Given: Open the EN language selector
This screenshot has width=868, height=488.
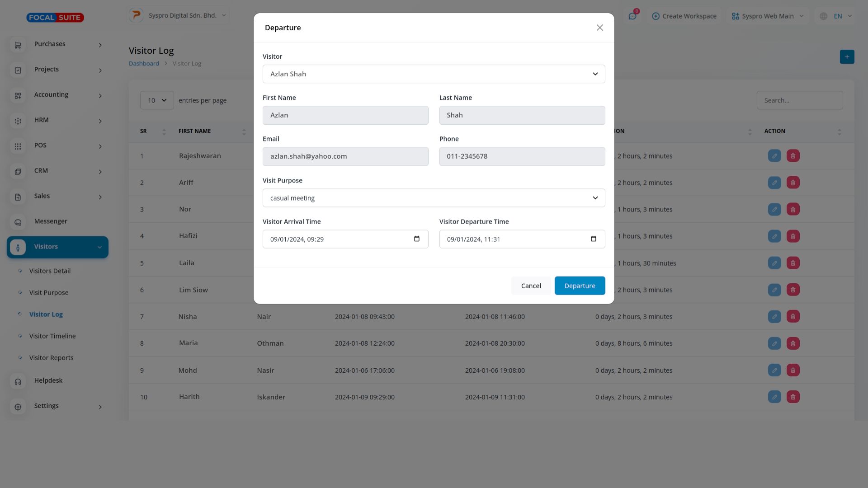Looking at the screenshot, I should click(837, 16).
